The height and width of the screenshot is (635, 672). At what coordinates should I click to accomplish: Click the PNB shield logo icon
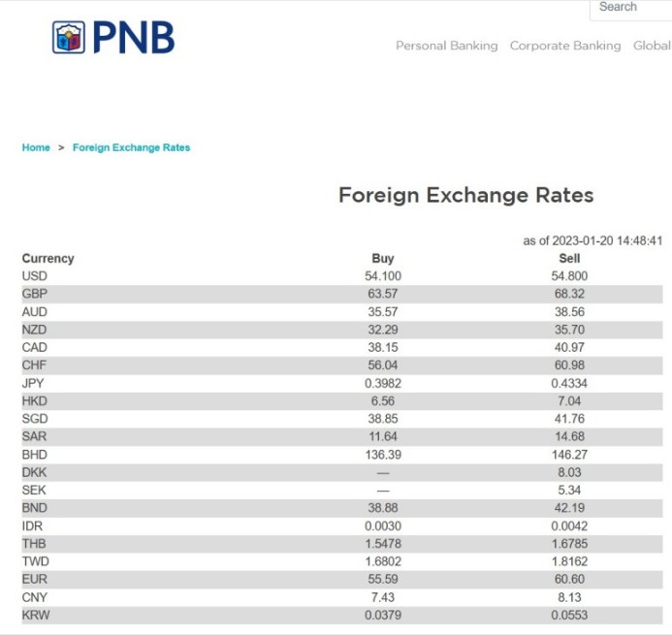tap(69, 37)
